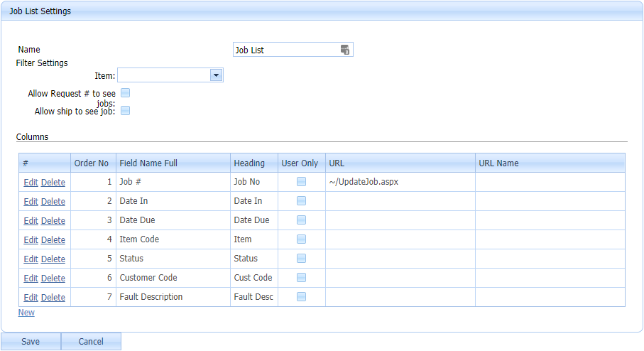Check User Only for the Job # row
The height and width of the screenshot is (351, 644).
302,182
